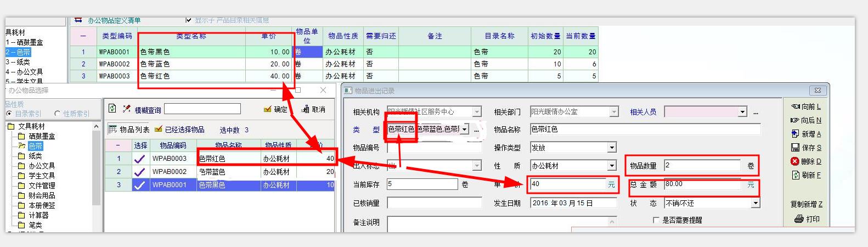This screenshot has width=868, height=247.
Task: Click refresh icon left of 模糊查询
Action: 112,109
